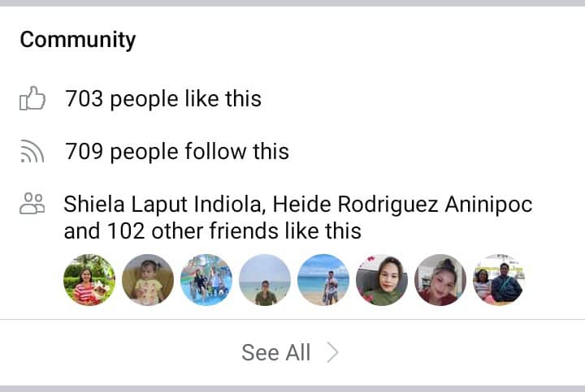Click the friends group icon
This screenshot has height=392, width=585.
pos(32,204)
